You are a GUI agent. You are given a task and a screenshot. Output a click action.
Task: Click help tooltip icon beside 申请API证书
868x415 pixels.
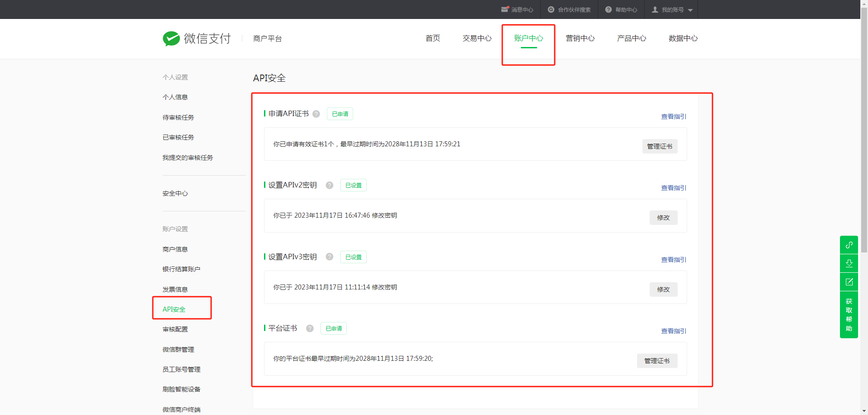(316, 114)
